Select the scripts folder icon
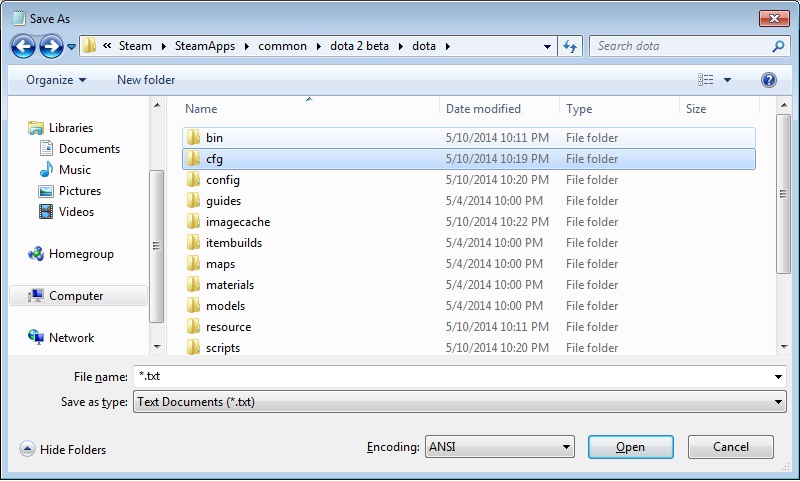Screen dimensions: 800x481 tap(193, 347)
